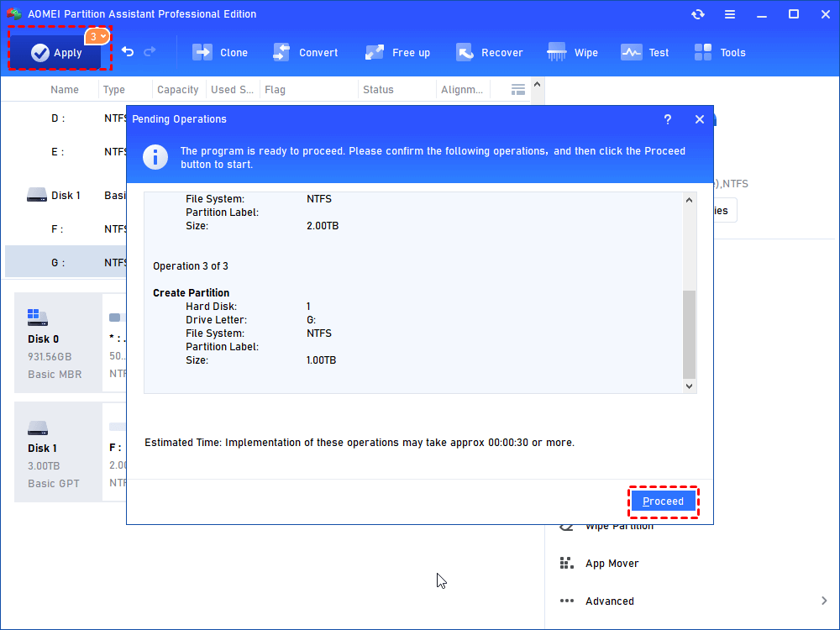Screen dimensions: 840x630
Task: Click the Estimated Time message text
Action: point(359,443)
